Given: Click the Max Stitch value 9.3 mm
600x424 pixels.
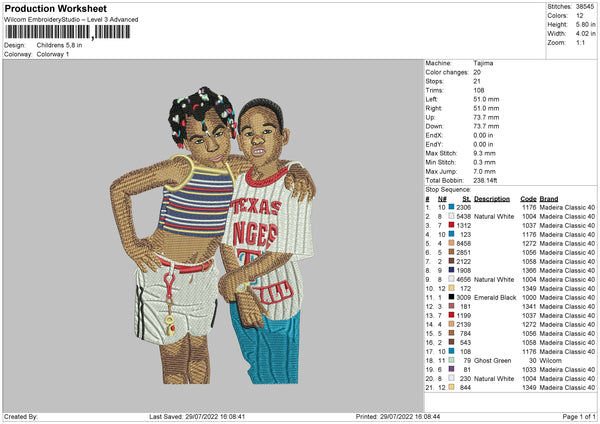Looking at the screenshot, I should click(x=484, y=153).
